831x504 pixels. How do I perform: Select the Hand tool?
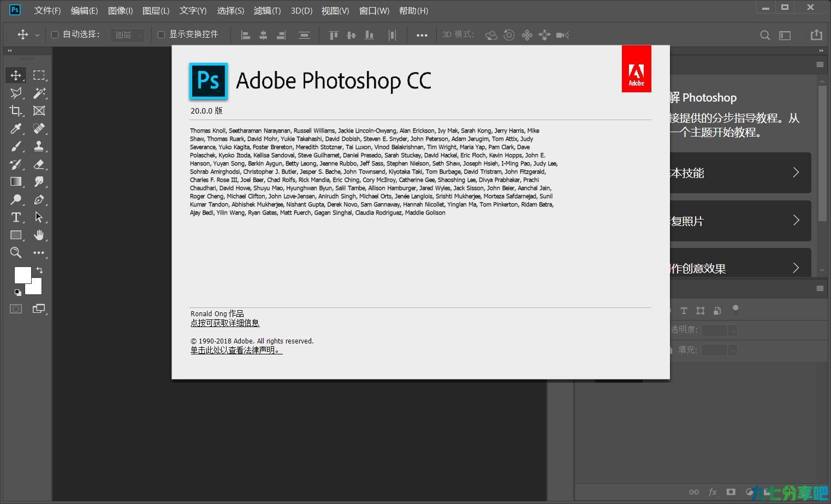coord(39,235)
